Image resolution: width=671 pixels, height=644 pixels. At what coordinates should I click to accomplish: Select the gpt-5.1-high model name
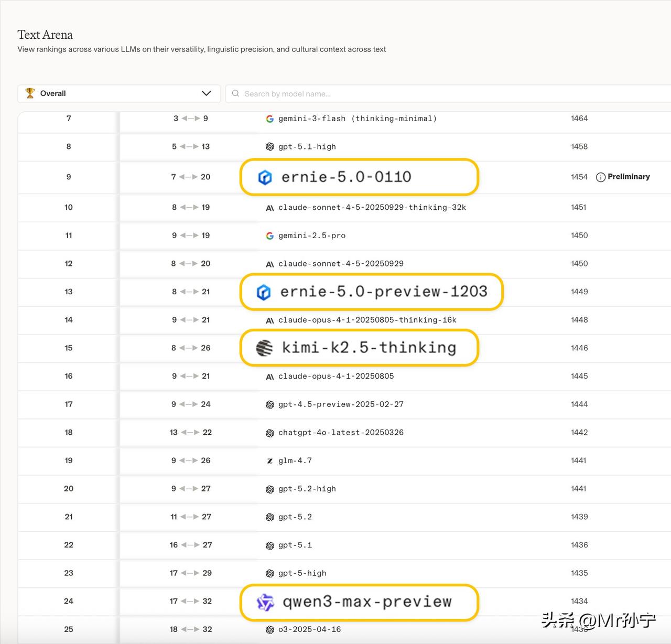coord(307,147)
